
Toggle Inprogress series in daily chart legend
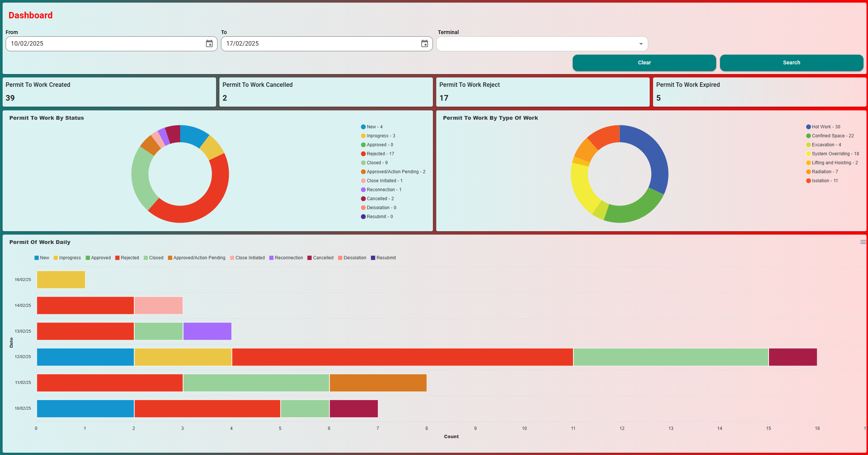[x=67, y=258]
